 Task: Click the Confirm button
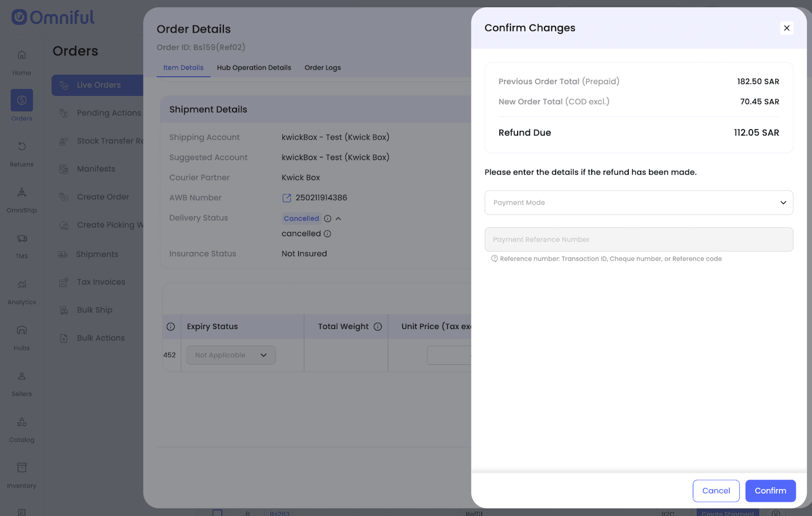click(770, 491)
